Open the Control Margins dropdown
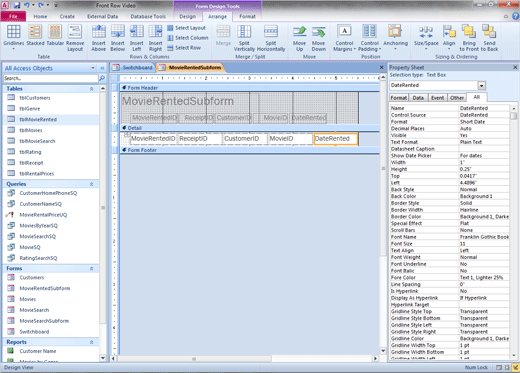 tap(344, 38)
